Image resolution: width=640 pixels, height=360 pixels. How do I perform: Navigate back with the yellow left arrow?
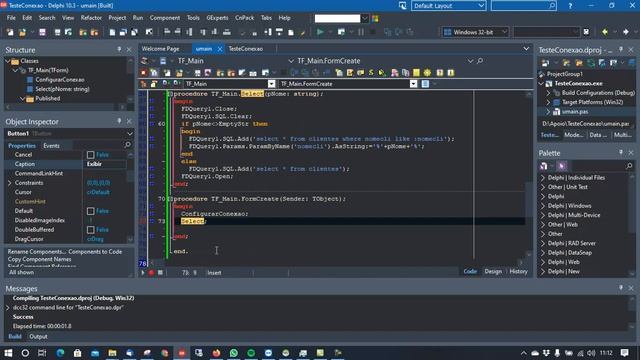point(605,32)
